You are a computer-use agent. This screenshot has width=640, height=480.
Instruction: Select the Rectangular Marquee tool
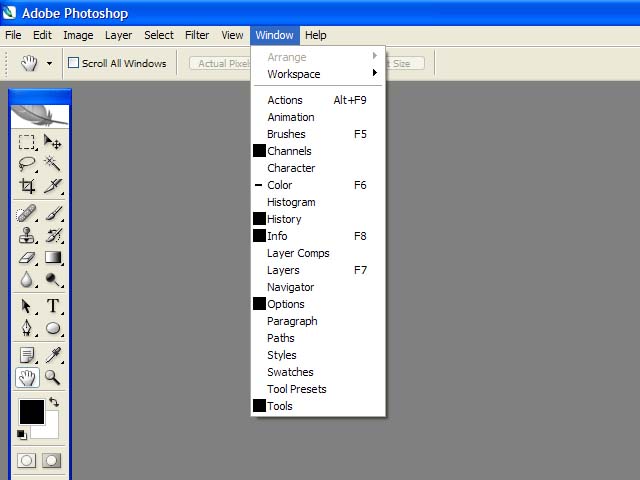pos(27,142)
